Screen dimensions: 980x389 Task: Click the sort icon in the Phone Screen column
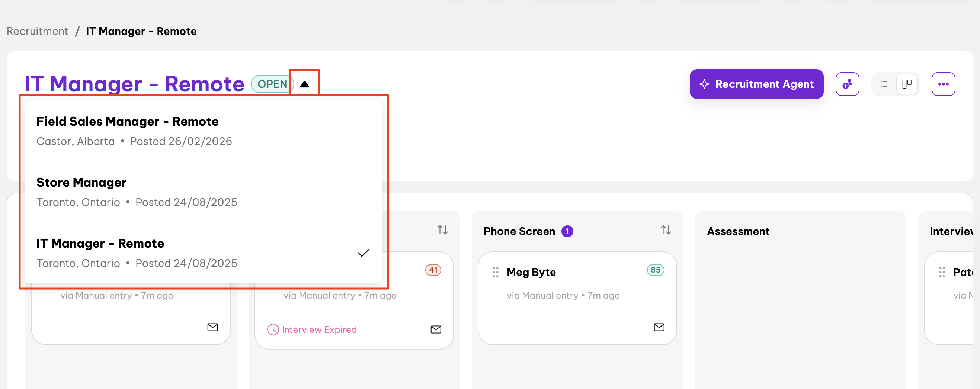(x=665, y=230)
